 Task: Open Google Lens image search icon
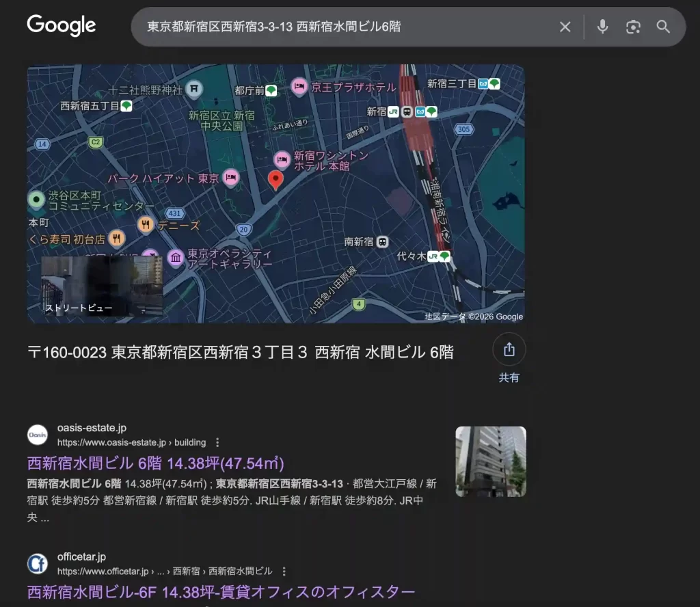coord(633,27)
